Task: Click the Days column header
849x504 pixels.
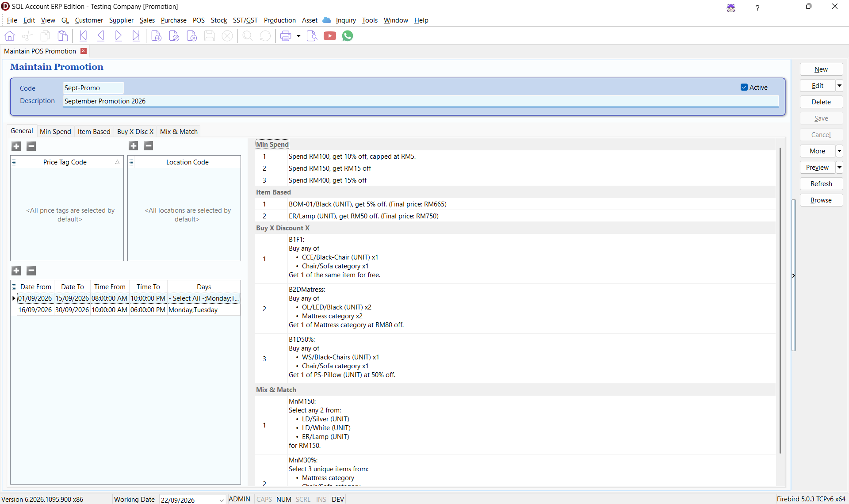Action: [x=204, y=287]
